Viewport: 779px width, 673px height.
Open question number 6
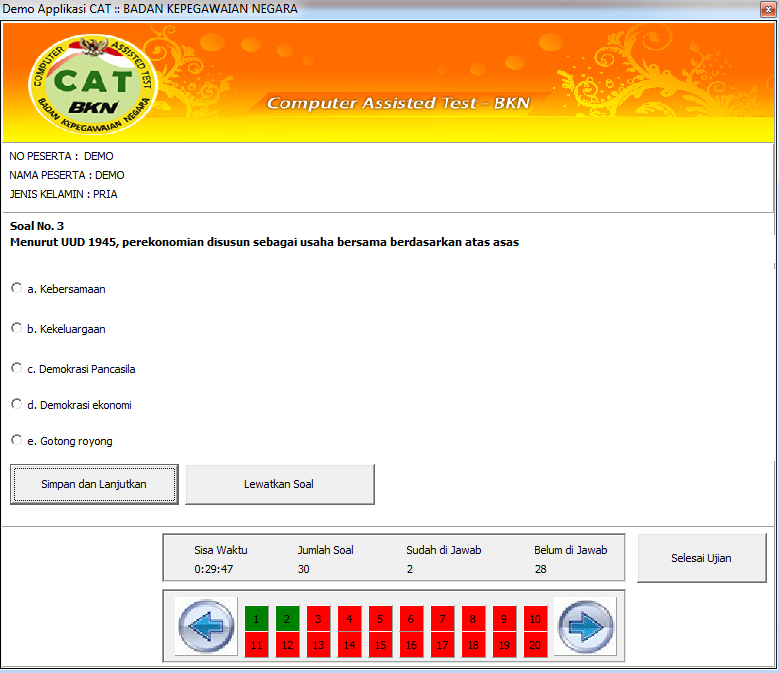coord(411,618)
